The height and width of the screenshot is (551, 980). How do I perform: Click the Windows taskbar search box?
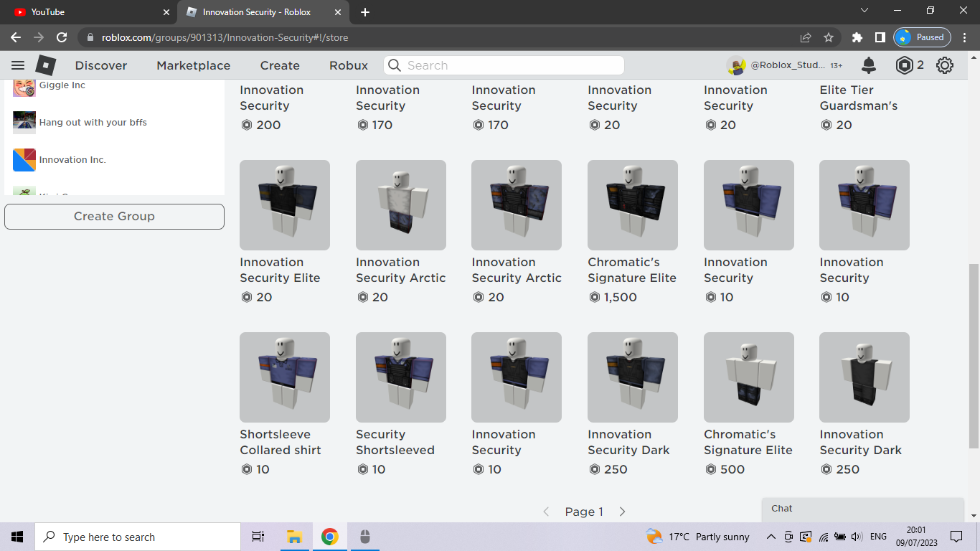click(138, 537)
